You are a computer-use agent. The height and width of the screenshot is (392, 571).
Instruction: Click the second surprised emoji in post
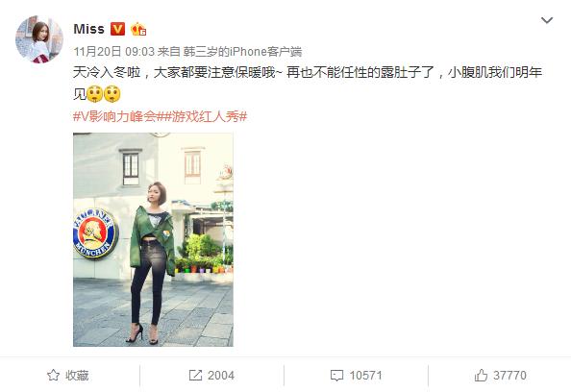(x=112, y=94)
